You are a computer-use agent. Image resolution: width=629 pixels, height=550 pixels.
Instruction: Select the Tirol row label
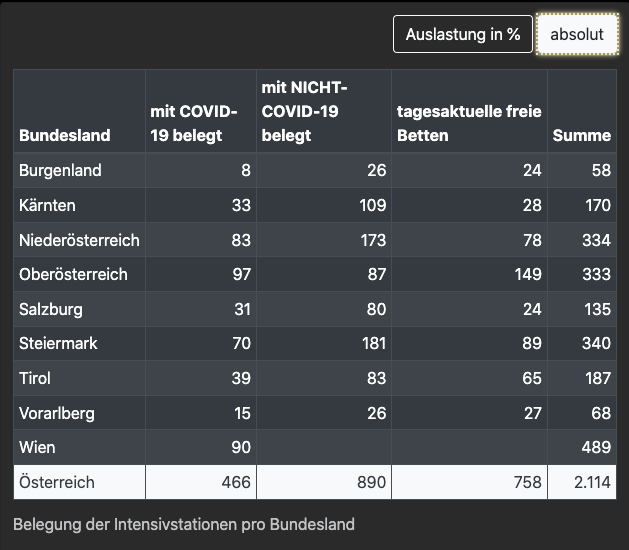click(35, 378)
